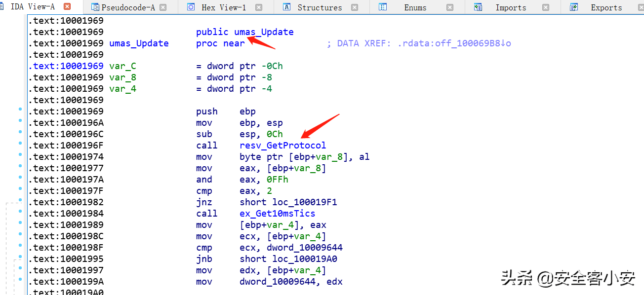The image size is (644, 295).
Task: Click the Imports tab icon
Action: tap(478, 7)
